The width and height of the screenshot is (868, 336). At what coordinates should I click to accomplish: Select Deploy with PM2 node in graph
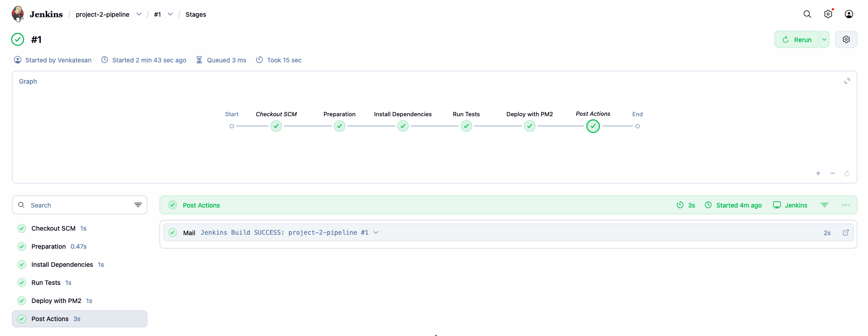(530, 126)
